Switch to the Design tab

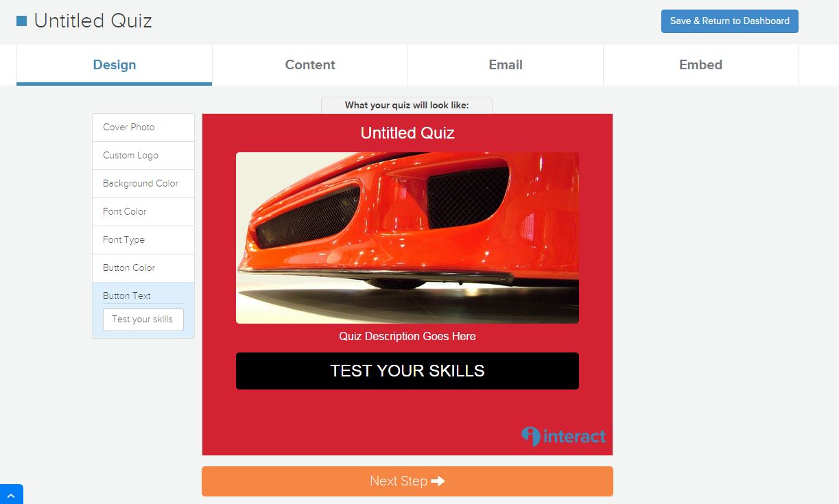point(115,65)
